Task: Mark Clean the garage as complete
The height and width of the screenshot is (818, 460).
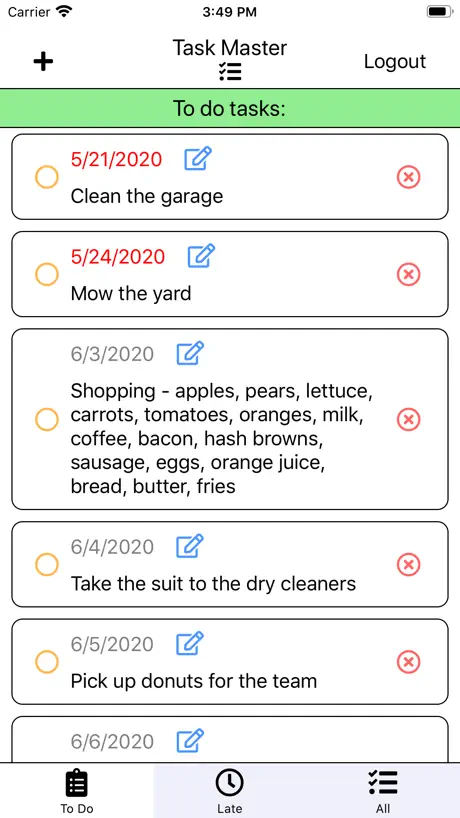Action: [46, 177]
